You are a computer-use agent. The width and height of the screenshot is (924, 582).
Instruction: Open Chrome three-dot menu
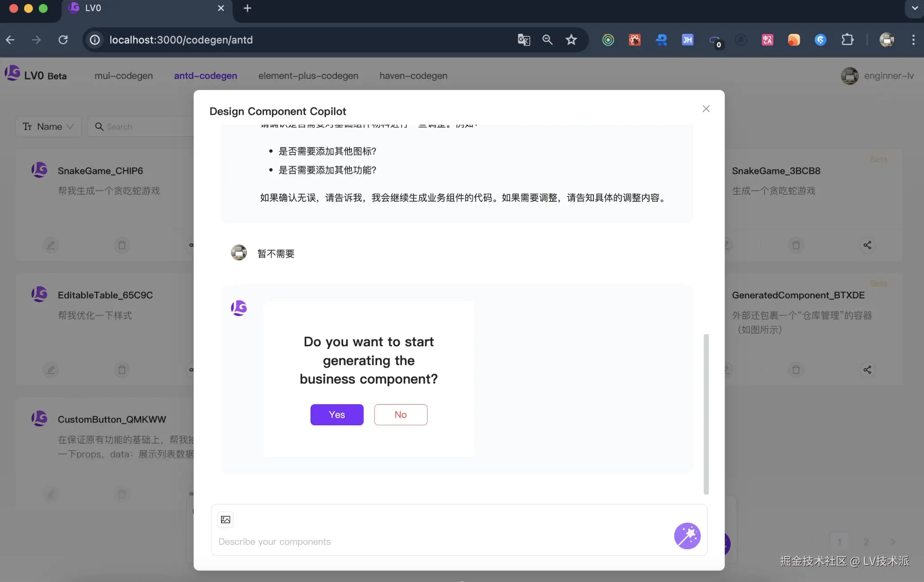913,40
